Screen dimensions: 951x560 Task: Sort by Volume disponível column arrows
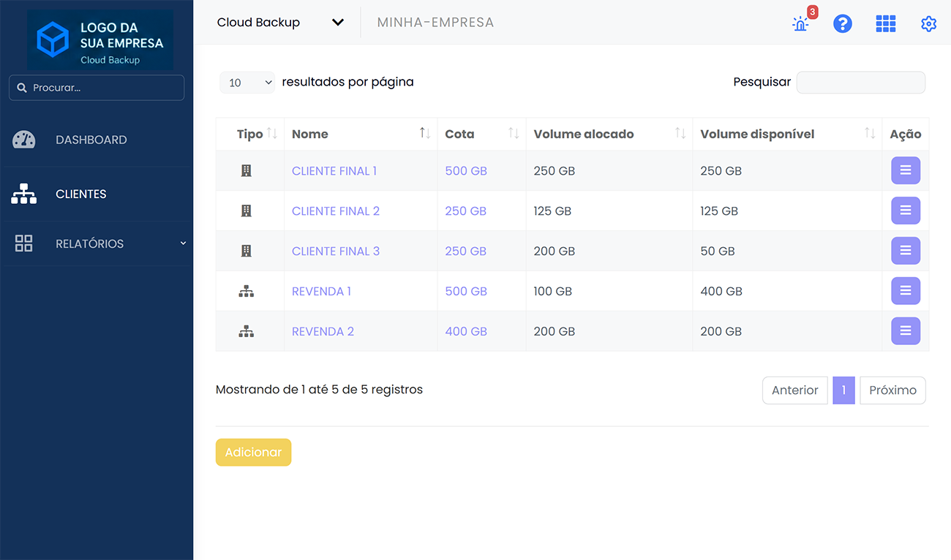[x=870, y=133]
